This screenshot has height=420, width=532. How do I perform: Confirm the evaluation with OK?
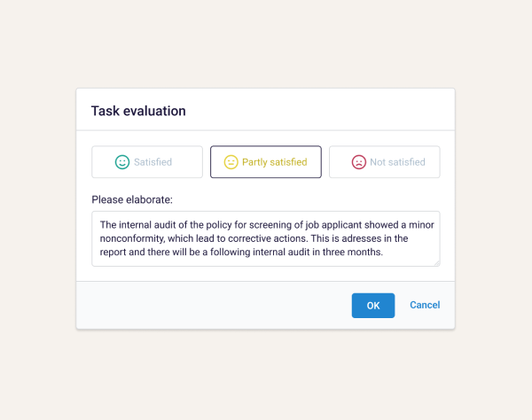[373, 306]
